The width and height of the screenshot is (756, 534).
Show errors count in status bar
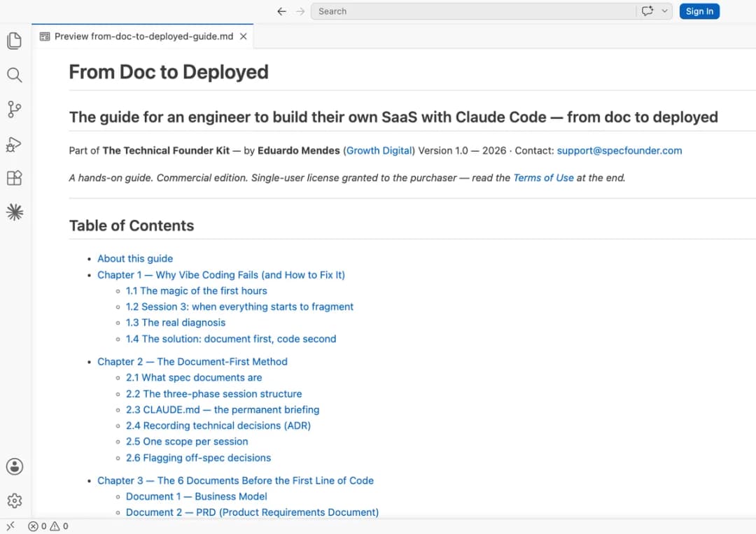click(37, 526)
